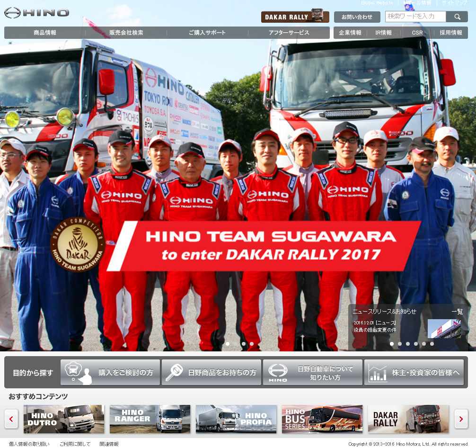Click the お問い合わせ contact button
Image resolution: width=476 pixels, height=448 pixels.
pos(357,17)
